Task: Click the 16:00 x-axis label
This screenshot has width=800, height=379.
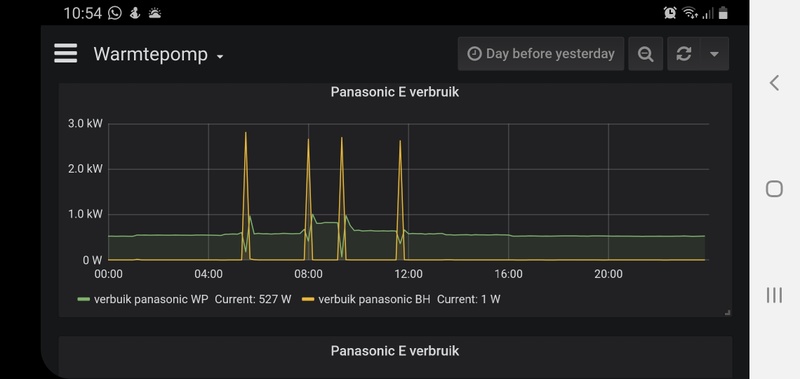Action: click(x=508, y=274)
